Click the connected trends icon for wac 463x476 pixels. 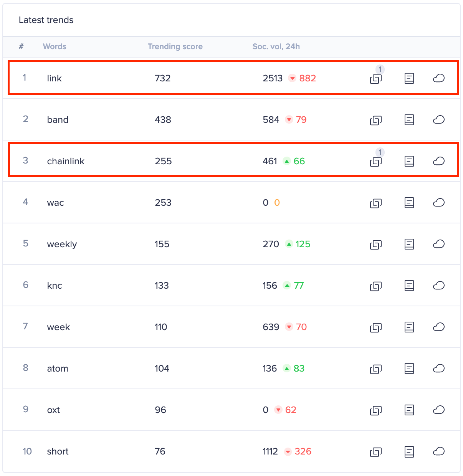pyautogui.click(x=375, y=203)
